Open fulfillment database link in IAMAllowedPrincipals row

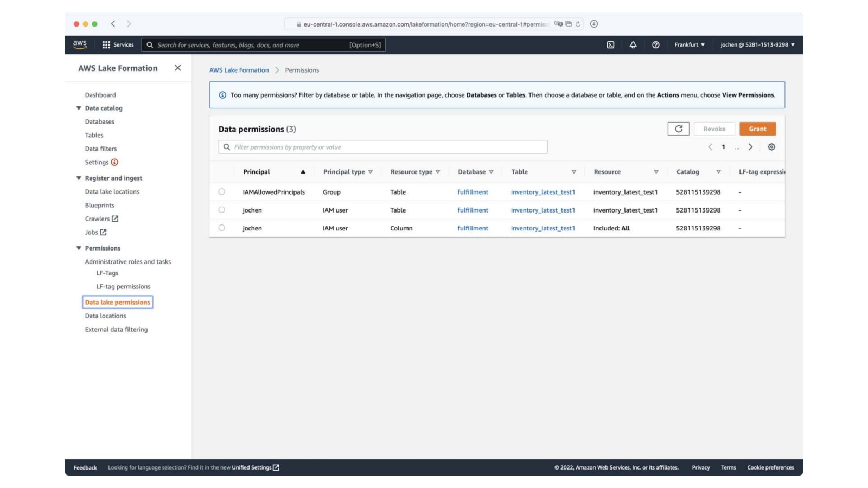point(473,192)
